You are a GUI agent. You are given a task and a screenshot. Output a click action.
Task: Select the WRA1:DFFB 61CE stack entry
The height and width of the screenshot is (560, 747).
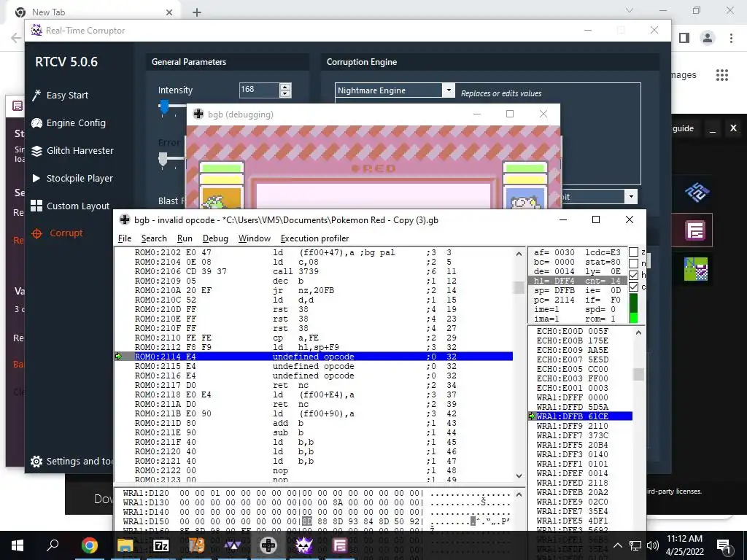point(581,416)
